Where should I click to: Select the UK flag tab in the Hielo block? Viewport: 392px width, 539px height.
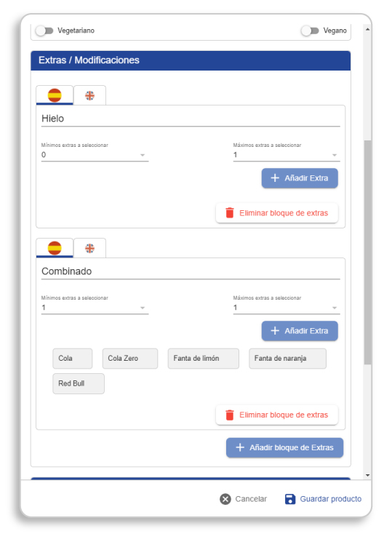click(x=89, y=95)
